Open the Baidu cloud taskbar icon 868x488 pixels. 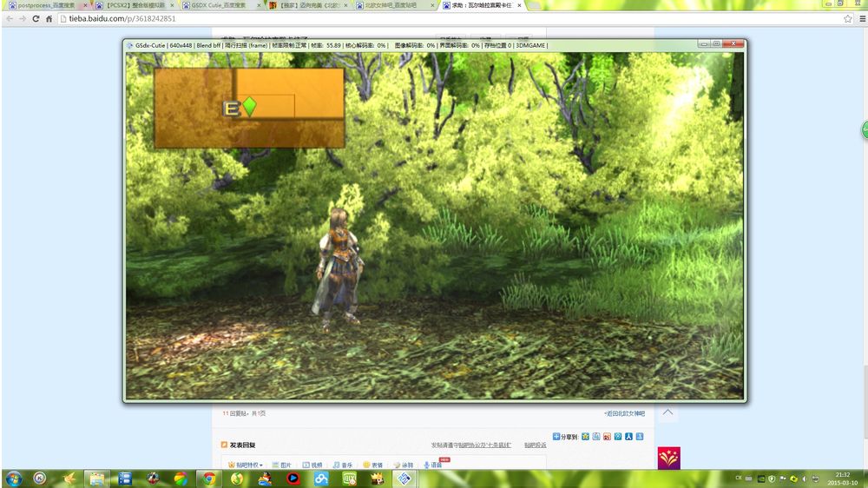pos(321,478)
